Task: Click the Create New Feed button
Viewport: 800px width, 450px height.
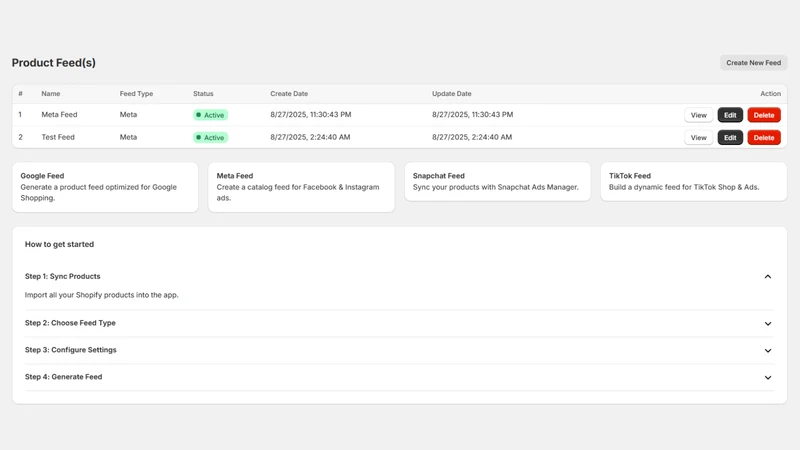Action: (x=753, y=63)
